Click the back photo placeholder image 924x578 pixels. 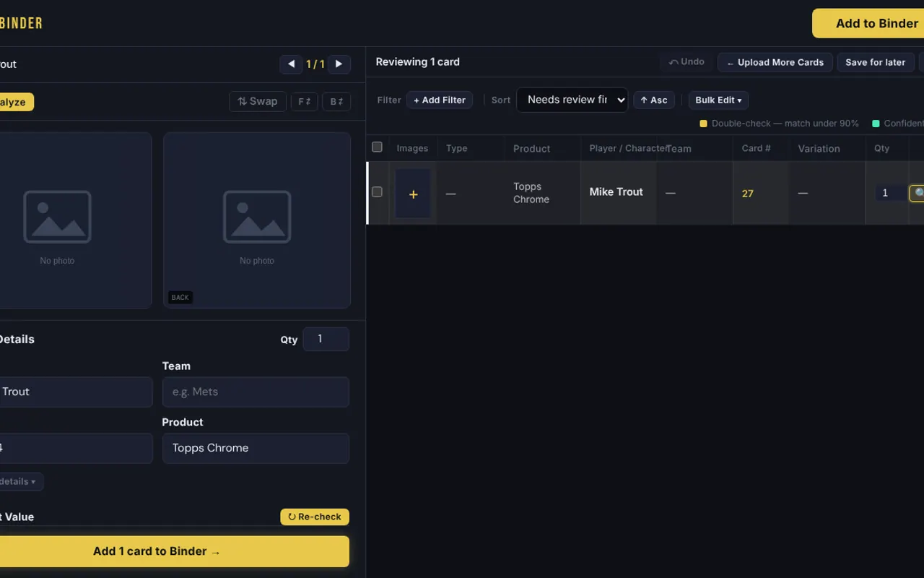tap(257, 220)
